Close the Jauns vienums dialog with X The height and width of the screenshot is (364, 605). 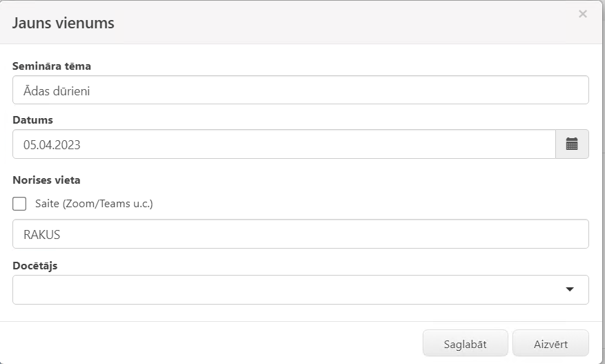[583, 15]
